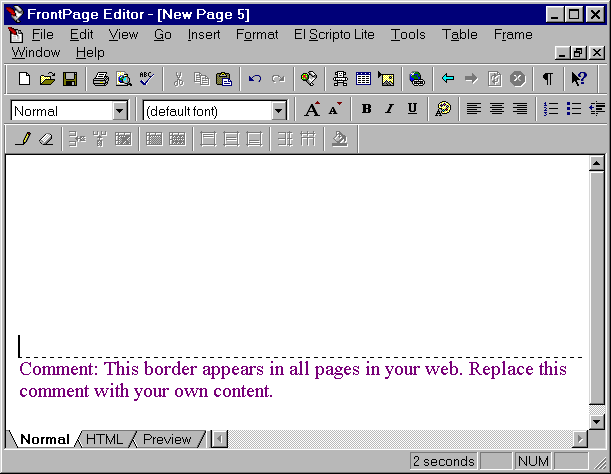The image size is (611, 474).
Task: Click the Print icon
Action: [x=101, y=79]
